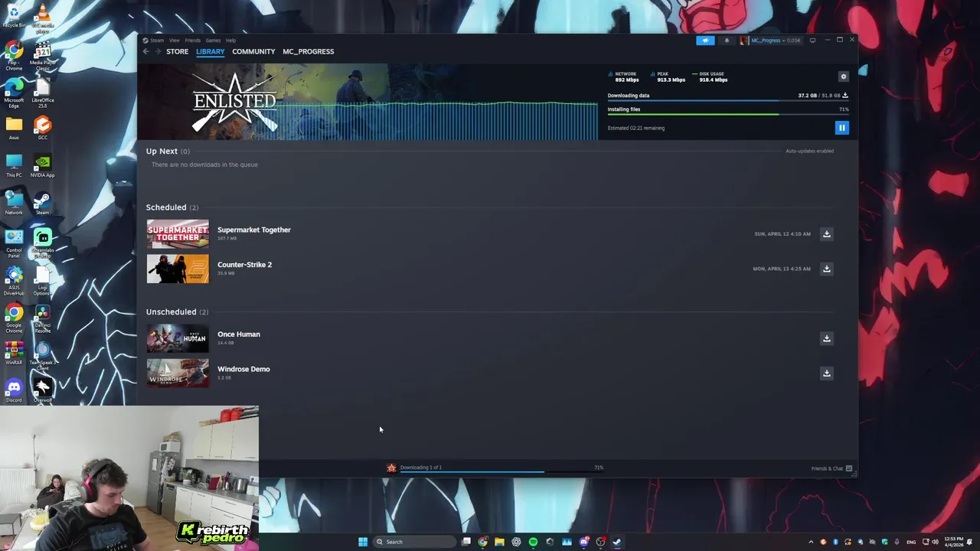
Task: Open Windows Start menu
Action: point(363,542)
